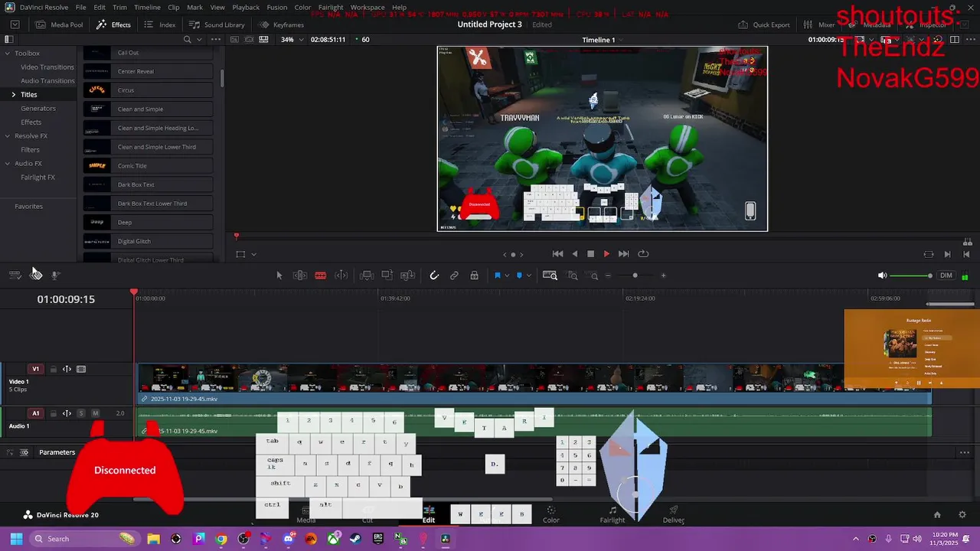
Task: Solo the Audio 1 track
Action: (x=81, y=413)
